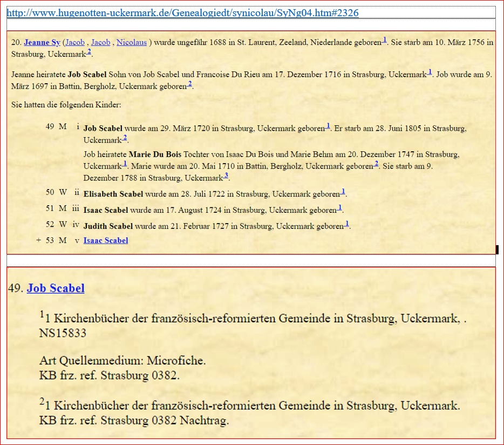The height and width of the screenshot is (445, 504).
Task: Click the text 'KB frz. ref. Strasburg 0382 Nachtrag.'
Action: click(x=134, y=420)
